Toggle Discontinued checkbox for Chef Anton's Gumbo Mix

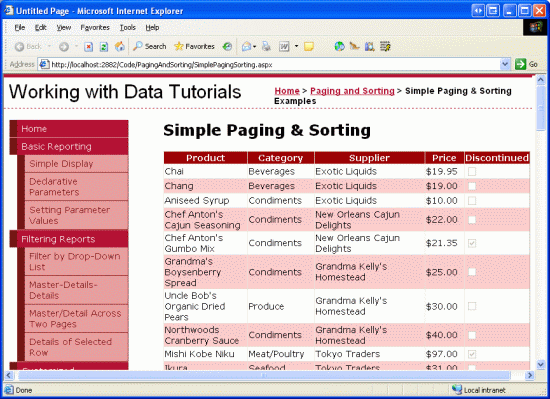tap(472, 243)
